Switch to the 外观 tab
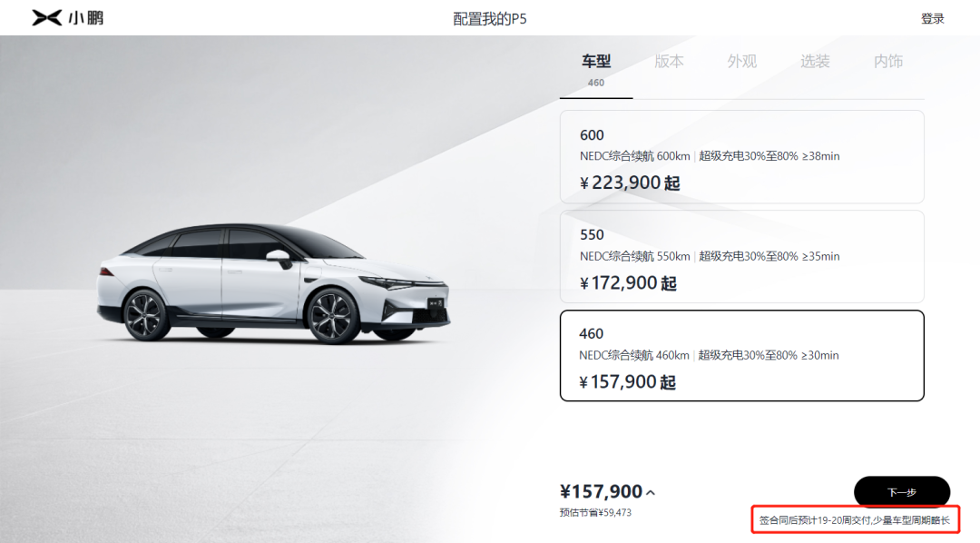The width and height of the screenshot is (980, 543). coord(742,62)
